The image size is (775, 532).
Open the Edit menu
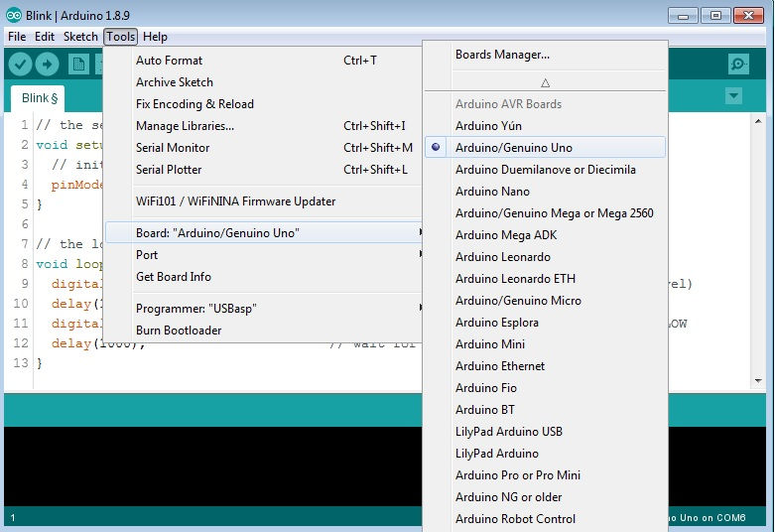coord(45,37)
